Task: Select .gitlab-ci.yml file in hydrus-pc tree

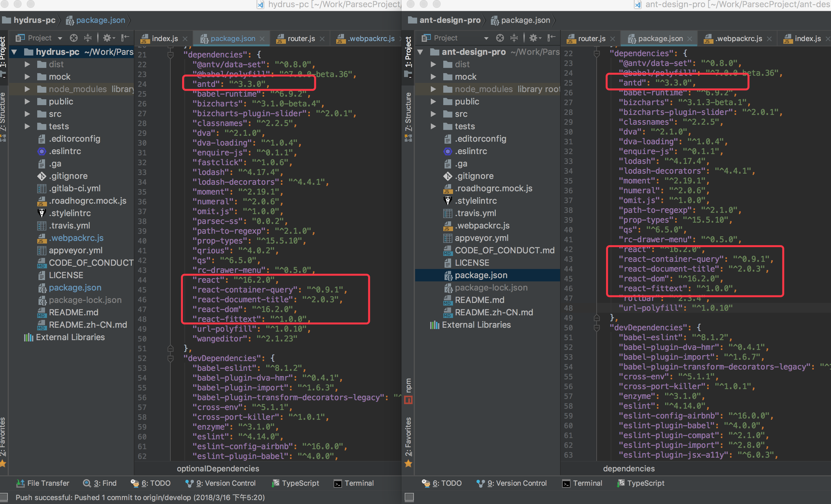Action: [74, 188]
